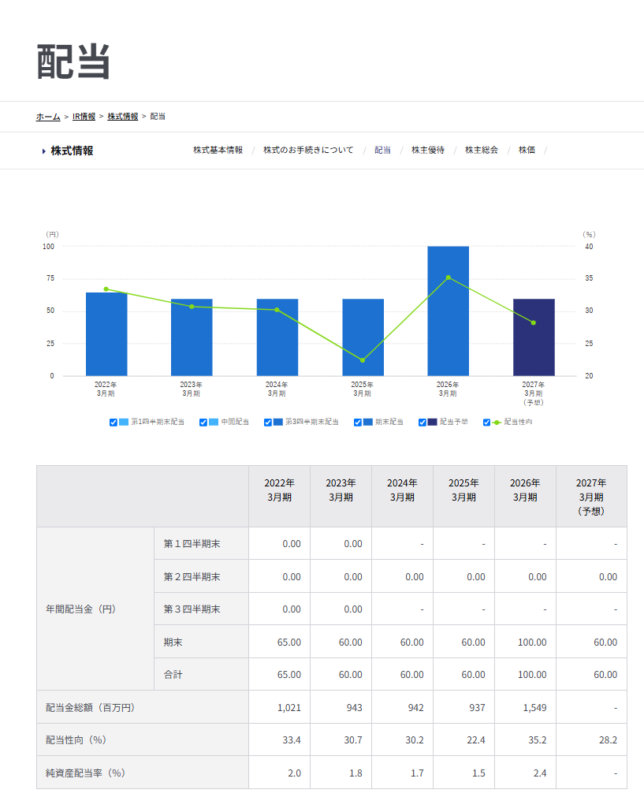Click the 配当予想 dark navy swatch
Image resolution: width=644 pixels, height=812 pixels.
coord(432,422)
